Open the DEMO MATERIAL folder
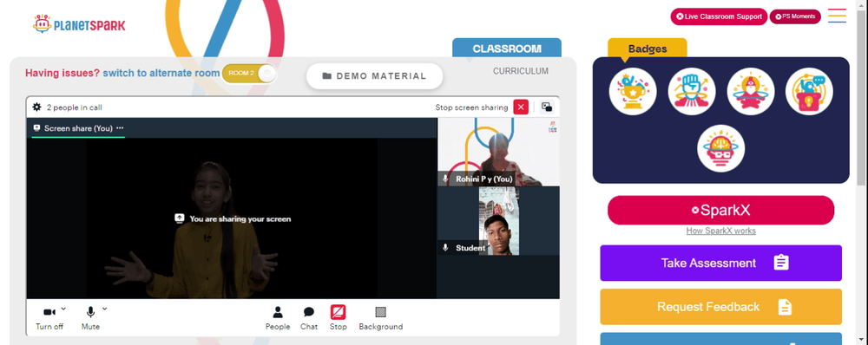 [x=375, y=76]
